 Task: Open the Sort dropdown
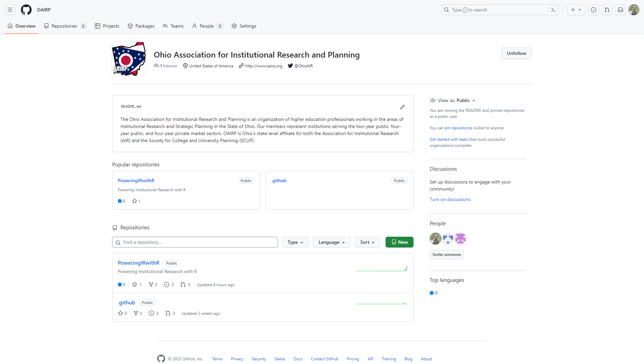(367, 242)
